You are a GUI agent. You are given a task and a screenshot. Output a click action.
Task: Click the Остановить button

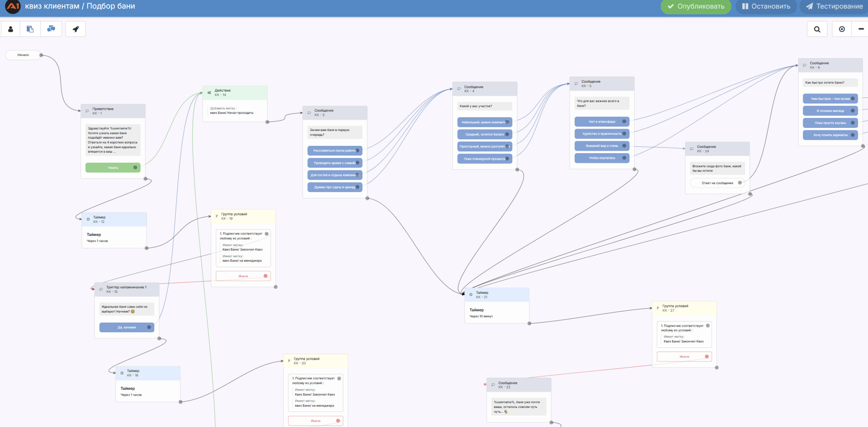click(x=766, y=6)
